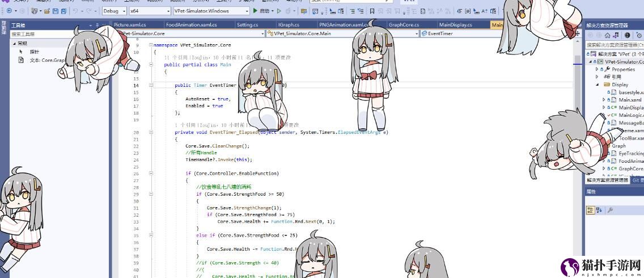Collapse the else if StrengthFood block outline
644x278 pixels.
click(151, 235)
